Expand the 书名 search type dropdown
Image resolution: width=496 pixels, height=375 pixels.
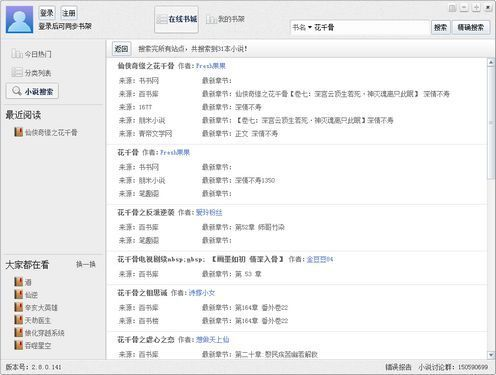(302, 27)
